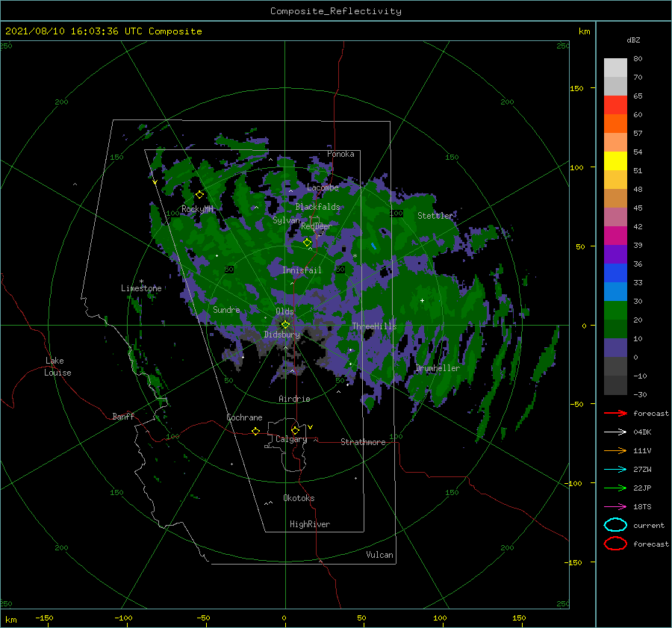Click the Lake Louise label
672x628 pixels.
point(57,367)
